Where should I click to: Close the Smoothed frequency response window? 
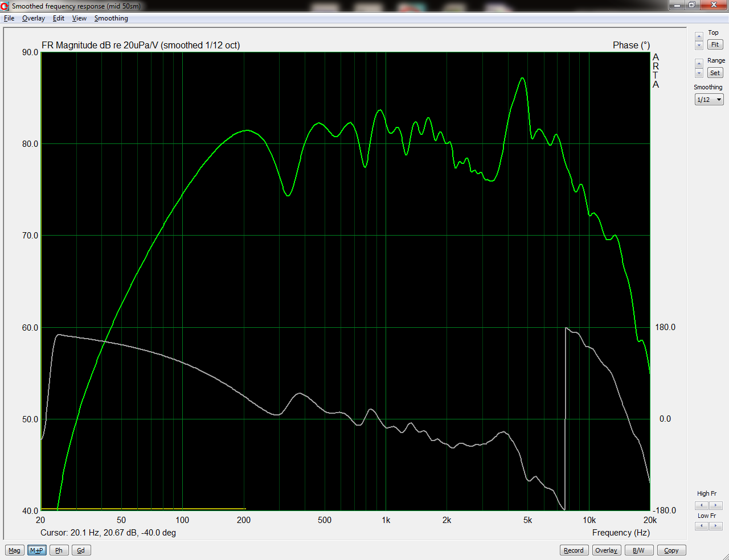[x=714, y=5]
